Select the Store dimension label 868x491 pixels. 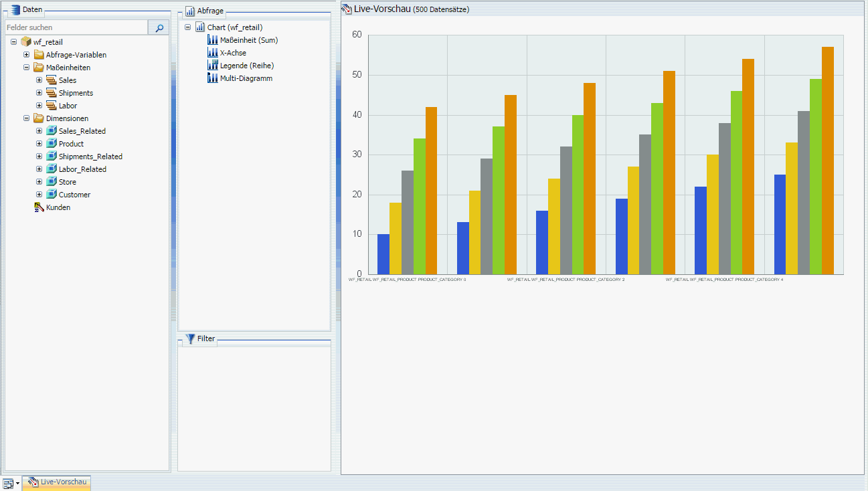(68, 182)
